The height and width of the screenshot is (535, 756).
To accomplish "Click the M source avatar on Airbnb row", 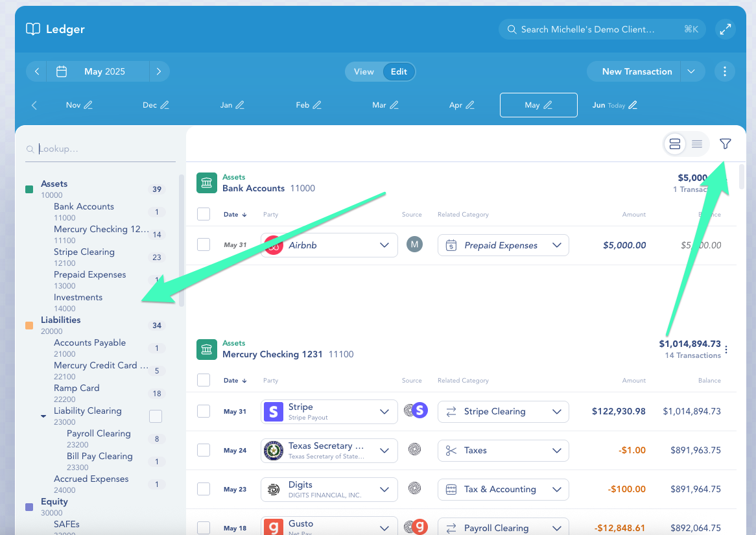I will 415,244.
